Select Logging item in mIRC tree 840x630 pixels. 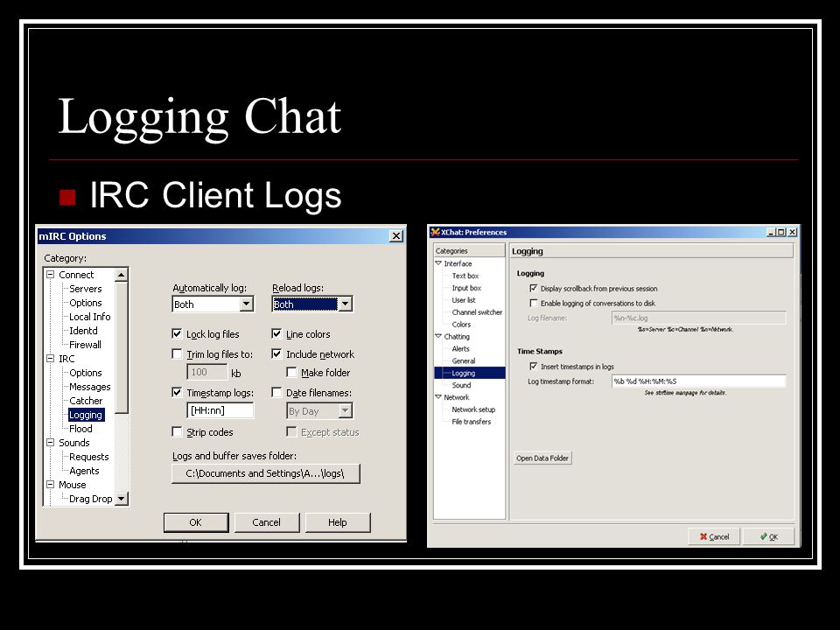tap(86, 415)
